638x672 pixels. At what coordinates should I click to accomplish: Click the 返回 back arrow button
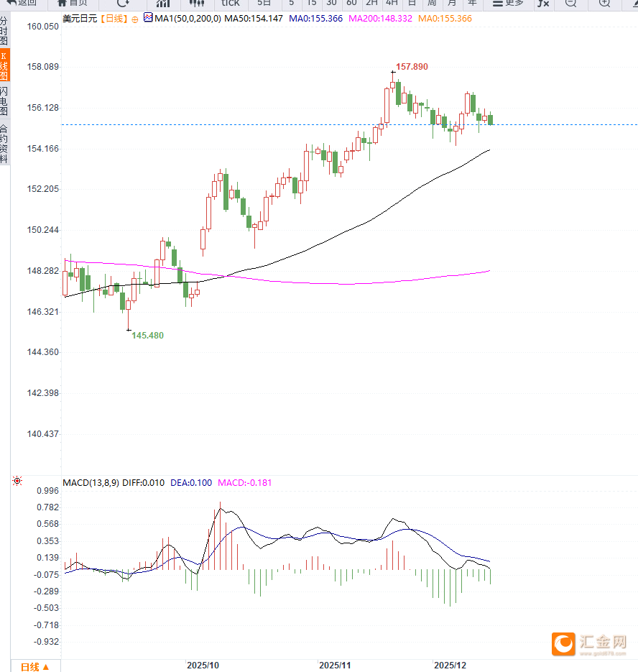[22, 4]
